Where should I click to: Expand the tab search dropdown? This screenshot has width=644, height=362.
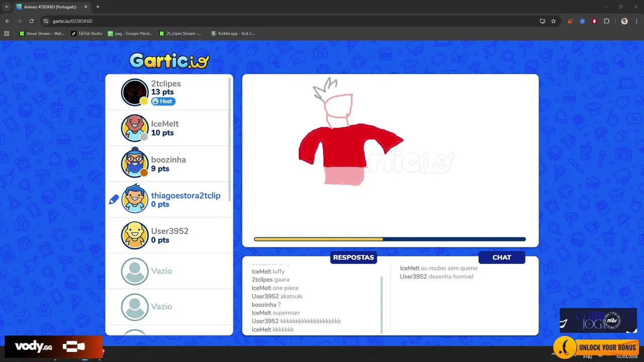(x=7, y=7)
